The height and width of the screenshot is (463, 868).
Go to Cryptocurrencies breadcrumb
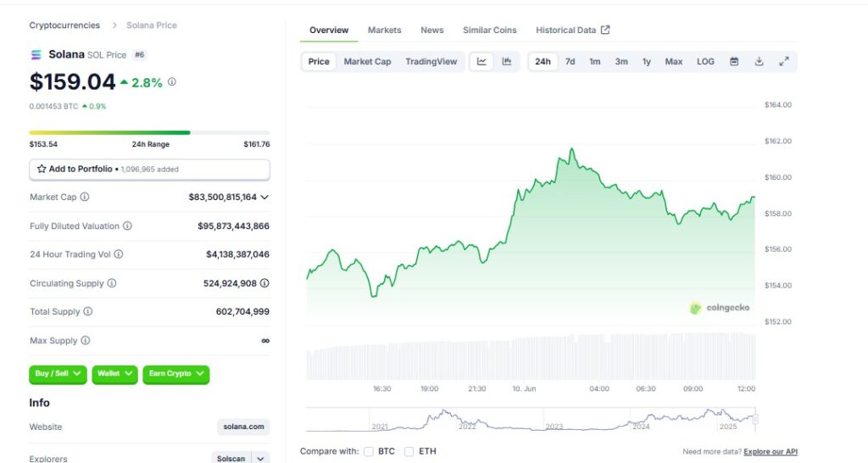tap(64, 25)
